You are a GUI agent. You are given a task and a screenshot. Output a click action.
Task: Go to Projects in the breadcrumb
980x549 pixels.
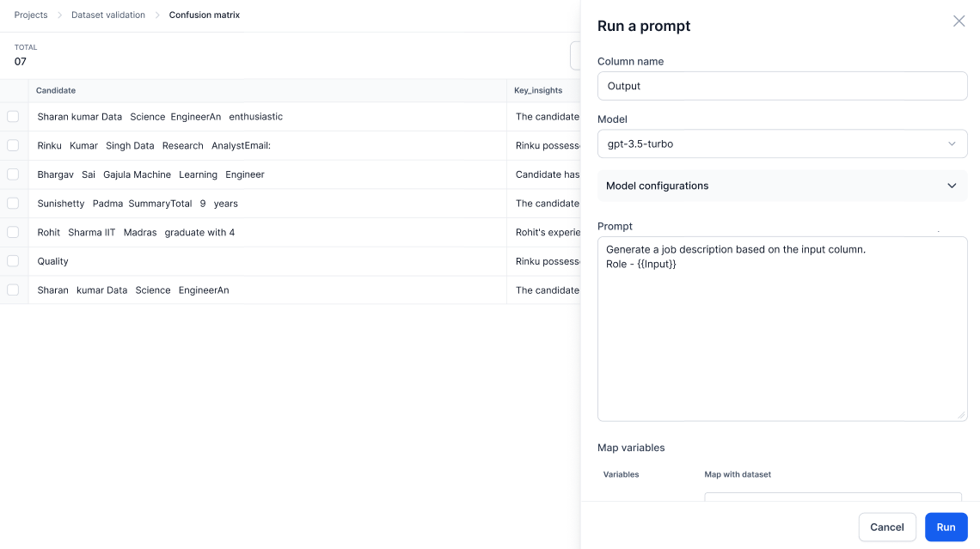tap(31, 15)
